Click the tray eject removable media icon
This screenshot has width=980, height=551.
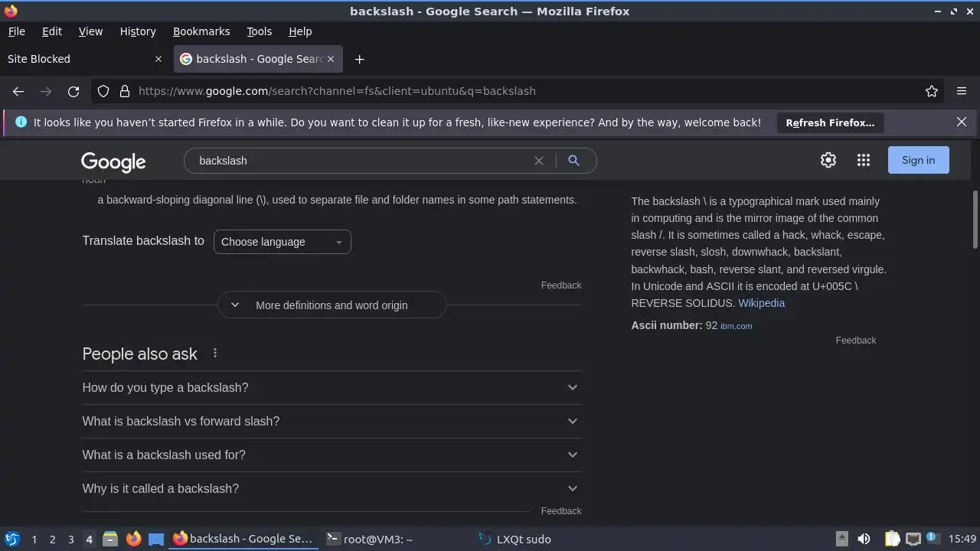click(841, 539)
